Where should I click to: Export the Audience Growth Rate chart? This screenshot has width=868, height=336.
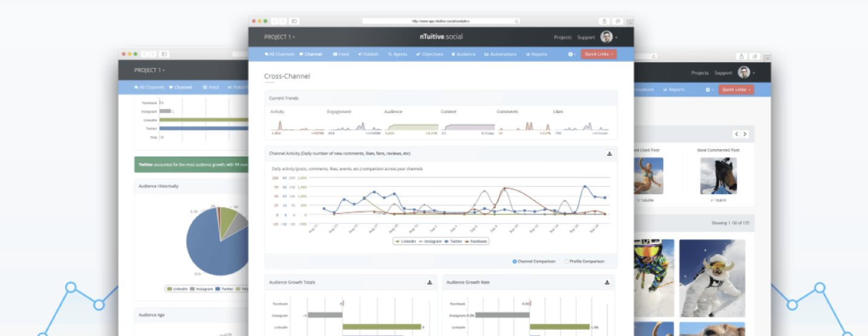click(606, 282)
